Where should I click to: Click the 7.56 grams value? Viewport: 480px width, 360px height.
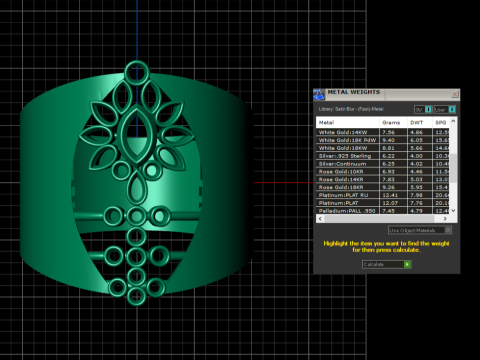389,132
